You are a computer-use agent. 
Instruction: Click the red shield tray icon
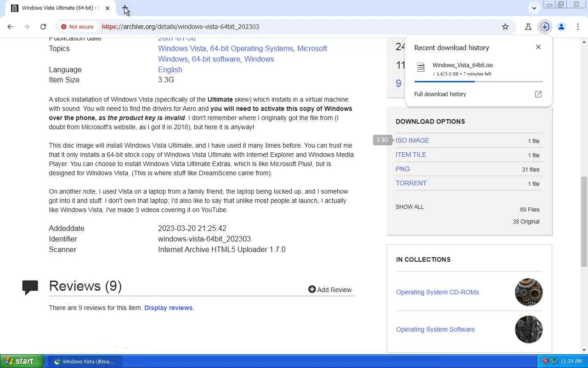coord(545,361)
